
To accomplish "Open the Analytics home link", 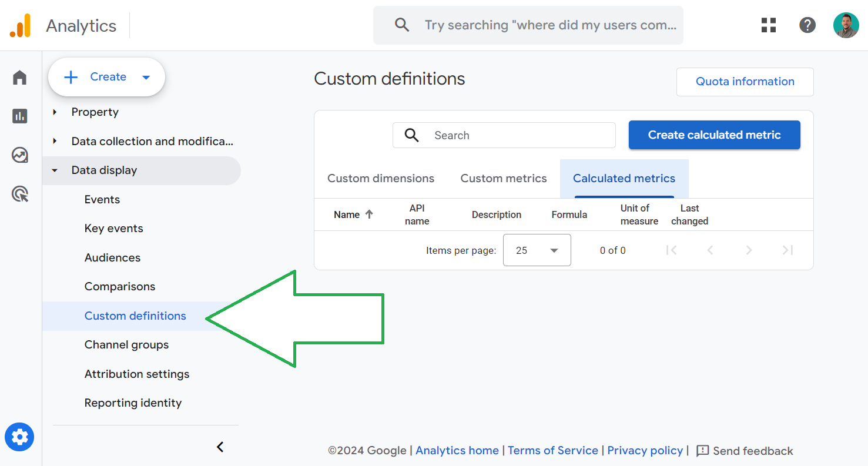I will click(457, 451).
